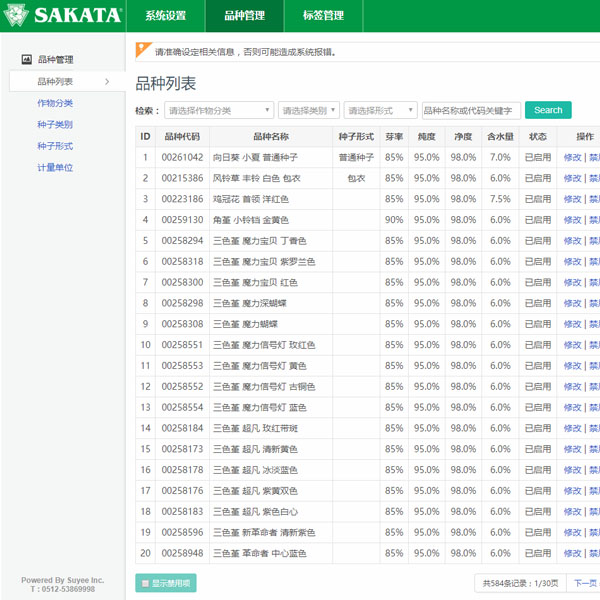The width and height of the screenshot is (600, 600).
Task: Open the 系统设置 top menu
Action: tap(165, 16)
